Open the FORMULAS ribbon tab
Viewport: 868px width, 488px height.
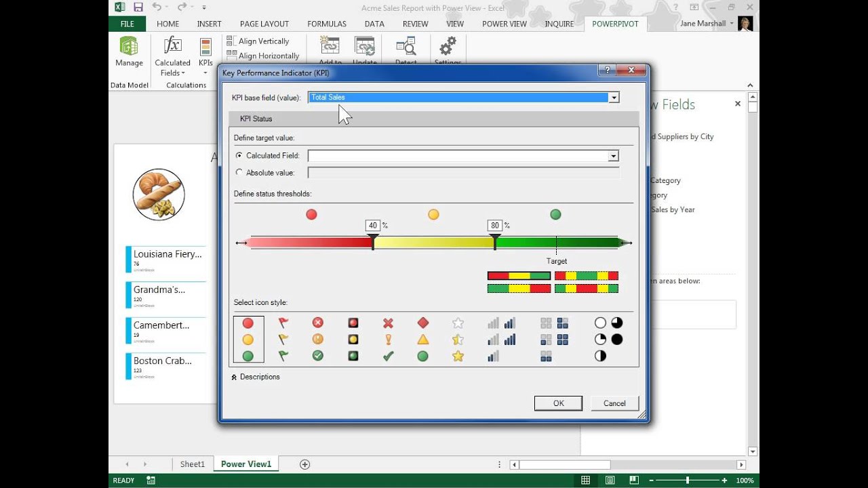pos(327,24)
